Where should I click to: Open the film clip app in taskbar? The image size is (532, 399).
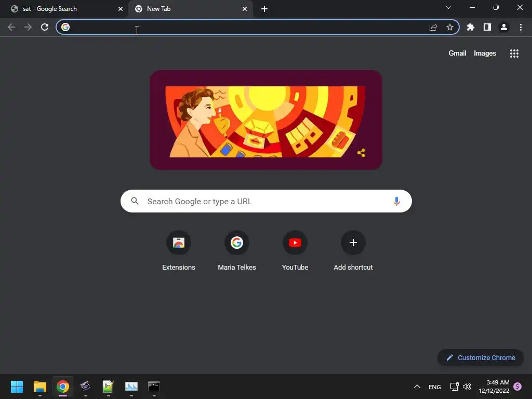[86, 387]
